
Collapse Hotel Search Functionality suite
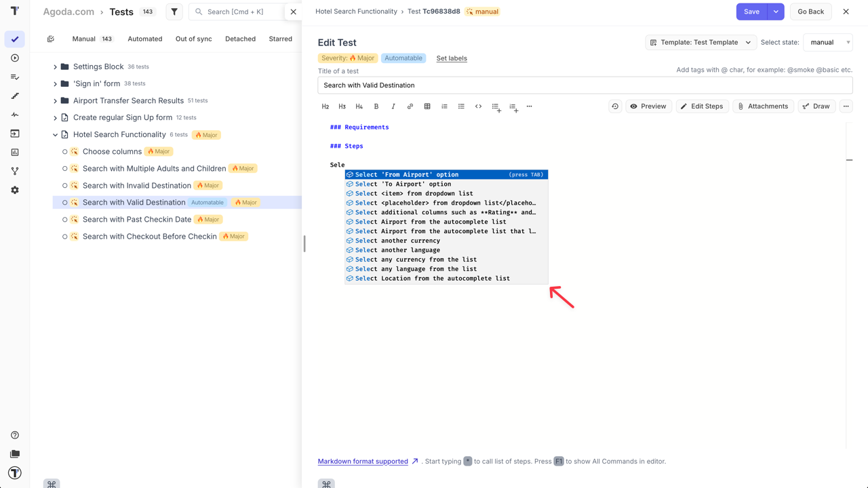56,135
